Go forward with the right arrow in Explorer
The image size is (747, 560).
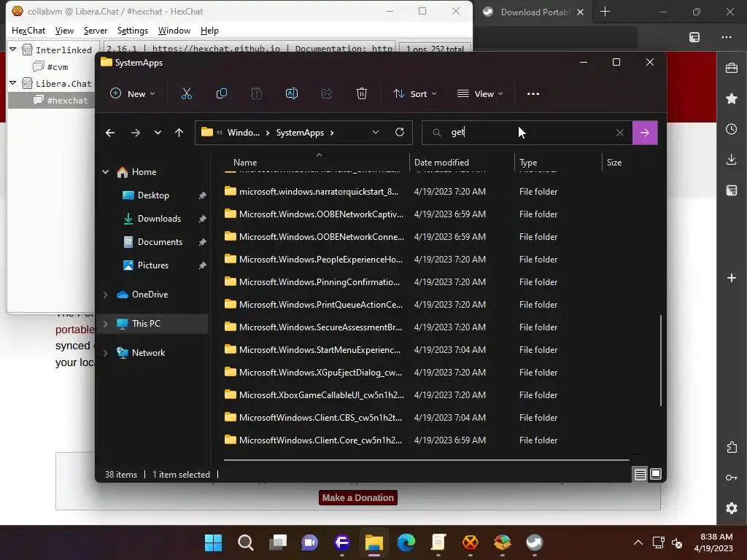click(x=136, y=133)
